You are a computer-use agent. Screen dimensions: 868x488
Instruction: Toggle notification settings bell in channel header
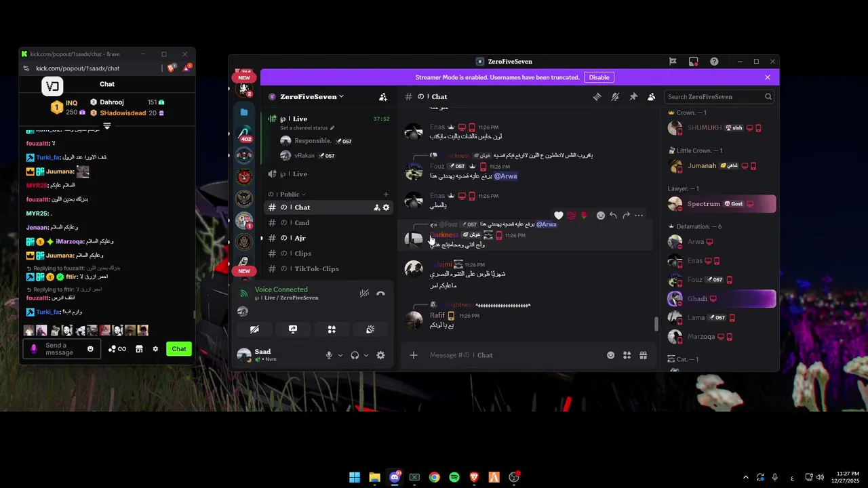[x=615, y=97]
